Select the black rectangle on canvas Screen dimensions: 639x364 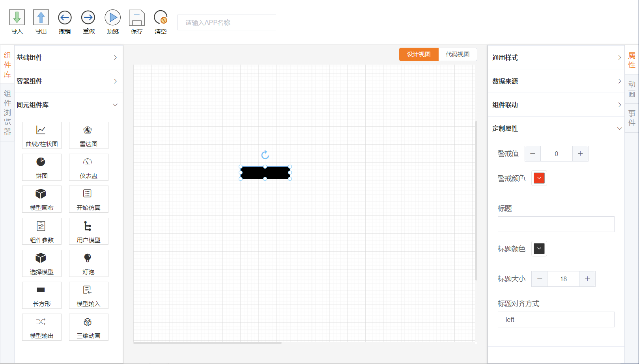point(265,173)
